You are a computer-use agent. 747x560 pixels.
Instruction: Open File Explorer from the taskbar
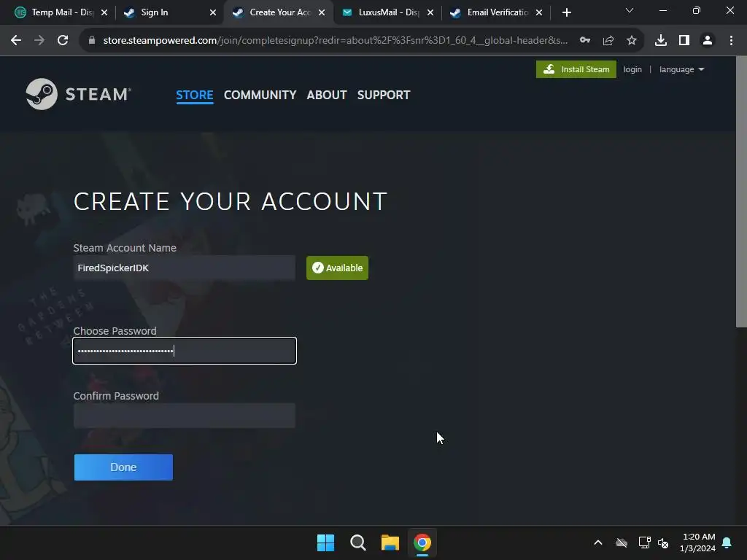[x=390, y=542]
